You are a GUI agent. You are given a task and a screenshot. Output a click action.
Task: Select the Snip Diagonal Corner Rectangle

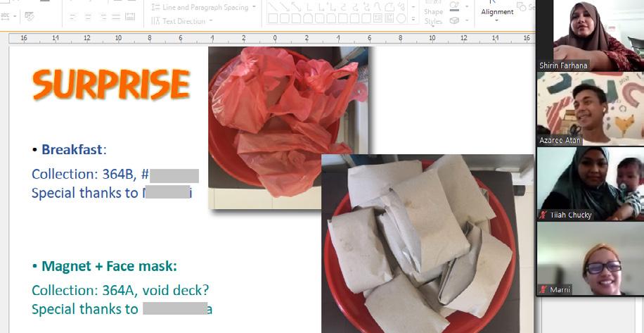coord(319,18)
